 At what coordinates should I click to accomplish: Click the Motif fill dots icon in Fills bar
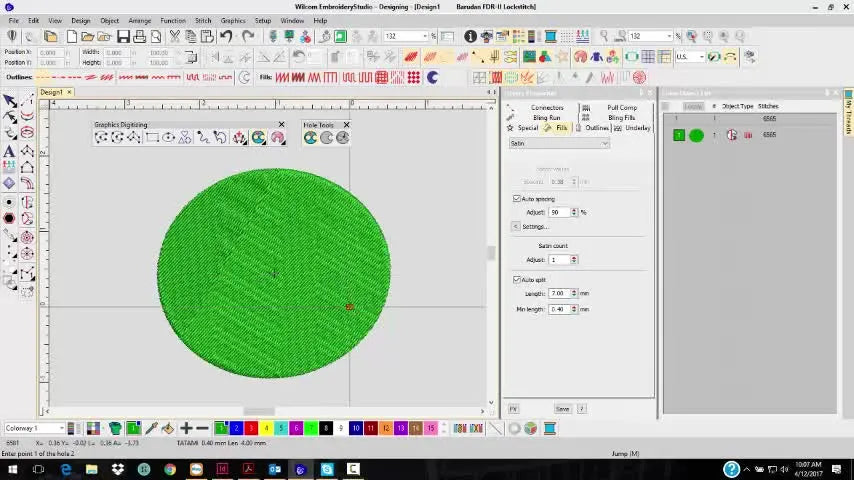(414, 77)
